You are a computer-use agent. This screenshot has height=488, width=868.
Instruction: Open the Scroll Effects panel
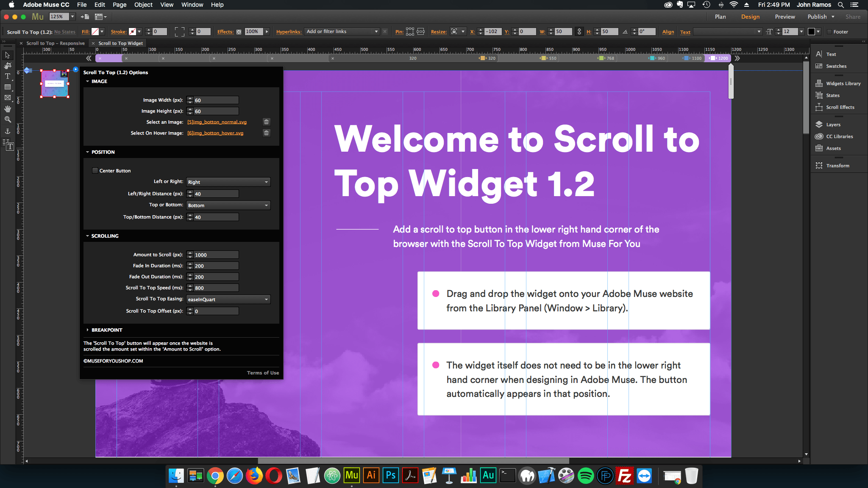tap(840, 107)
